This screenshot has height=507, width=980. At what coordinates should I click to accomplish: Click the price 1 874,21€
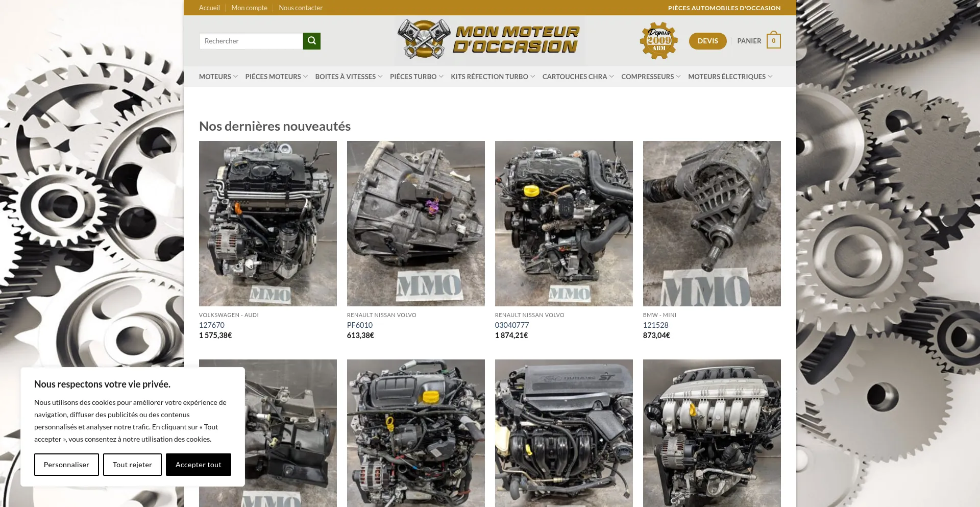[511, 335]
